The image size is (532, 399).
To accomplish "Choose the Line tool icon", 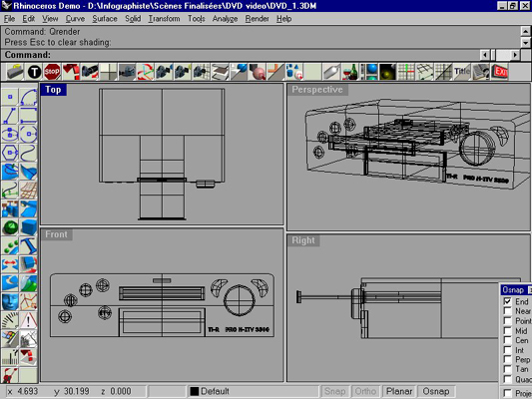I will click(x=10, y=116).
